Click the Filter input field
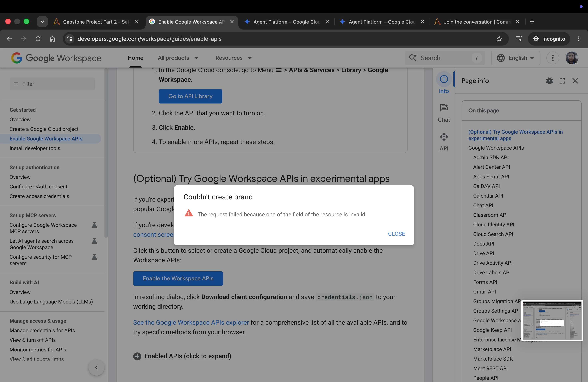Screen dimensions: 588x382 tap(52, 84)
